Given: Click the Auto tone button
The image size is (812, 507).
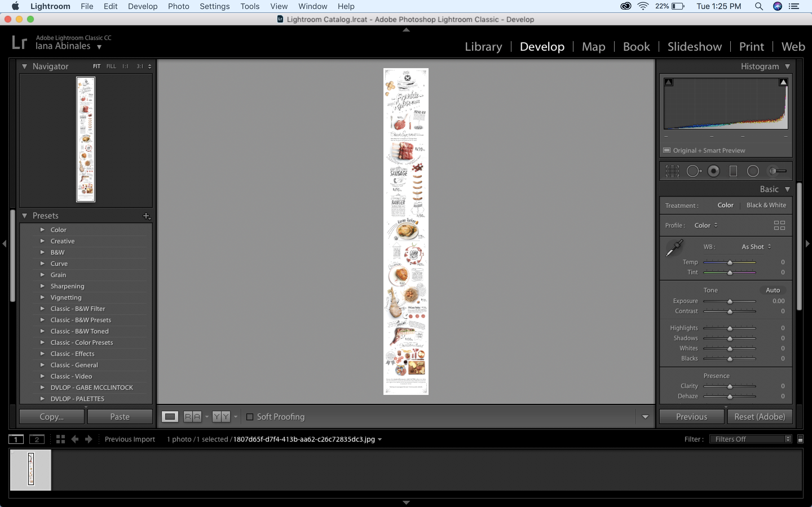Looking at the screenshot, I should [x=773, y=290].
